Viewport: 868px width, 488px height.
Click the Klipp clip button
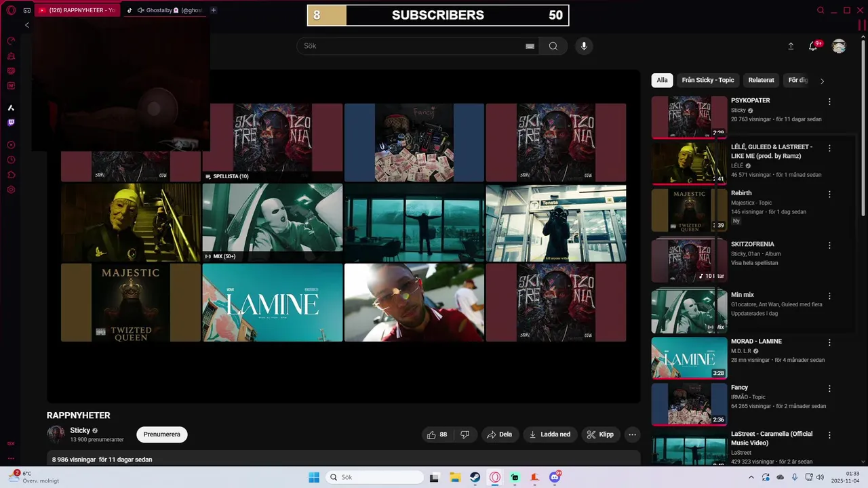600,434
